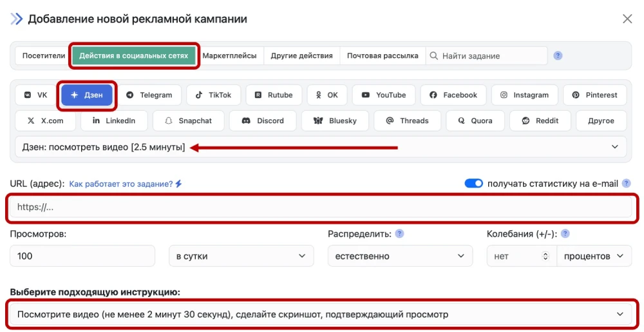Pick the Pinterest platform button
The width and height of the screenshot is (644, 332).
click(x=594, y=95)
